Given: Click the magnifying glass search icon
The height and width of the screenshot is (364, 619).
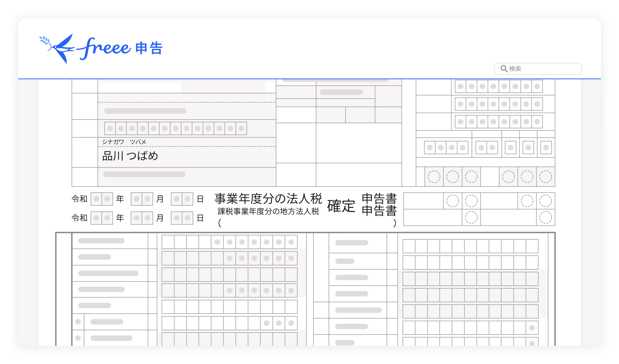Looking at the screenshot, I should click(504, 69).
